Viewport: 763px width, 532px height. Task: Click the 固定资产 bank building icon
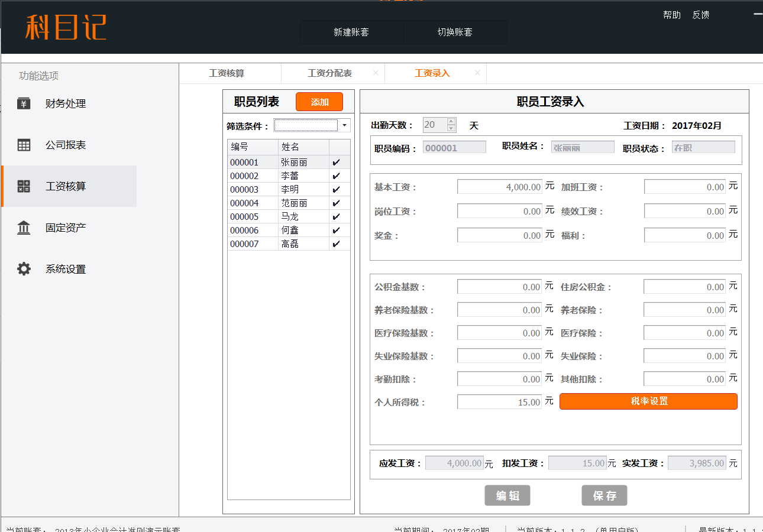pos(24,228)
